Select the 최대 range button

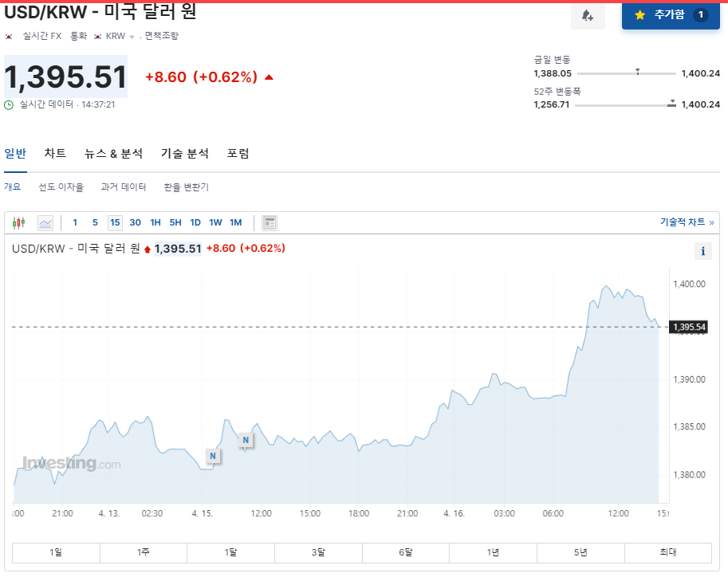click(668, 552)
